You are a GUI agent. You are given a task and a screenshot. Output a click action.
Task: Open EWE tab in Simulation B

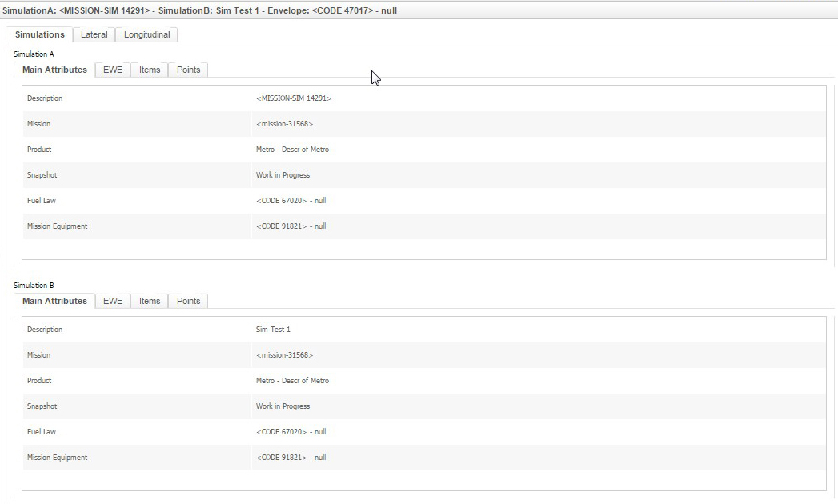(x=113, y=301)
